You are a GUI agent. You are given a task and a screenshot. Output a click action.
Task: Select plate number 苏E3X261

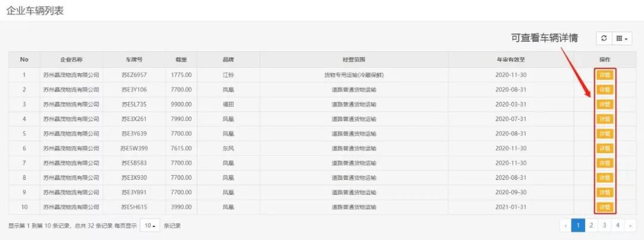coord(134,119)
